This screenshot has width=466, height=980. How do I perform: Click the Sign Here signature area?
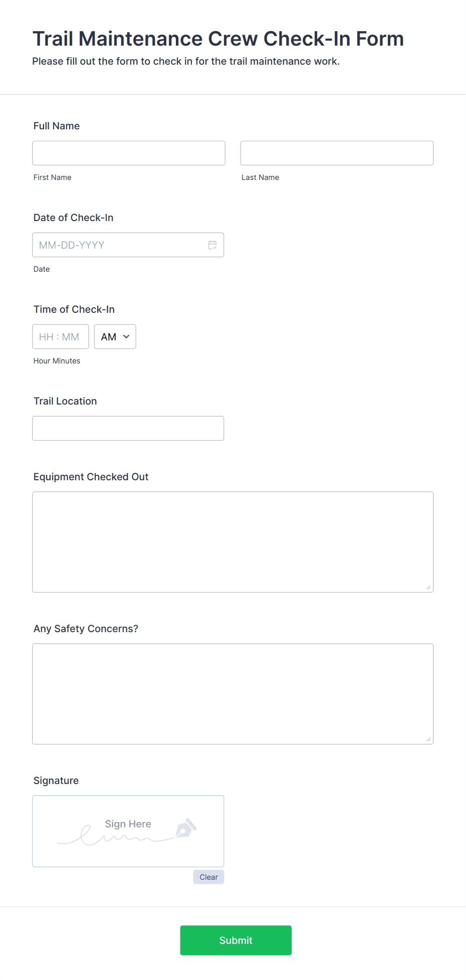coord(128,832)
